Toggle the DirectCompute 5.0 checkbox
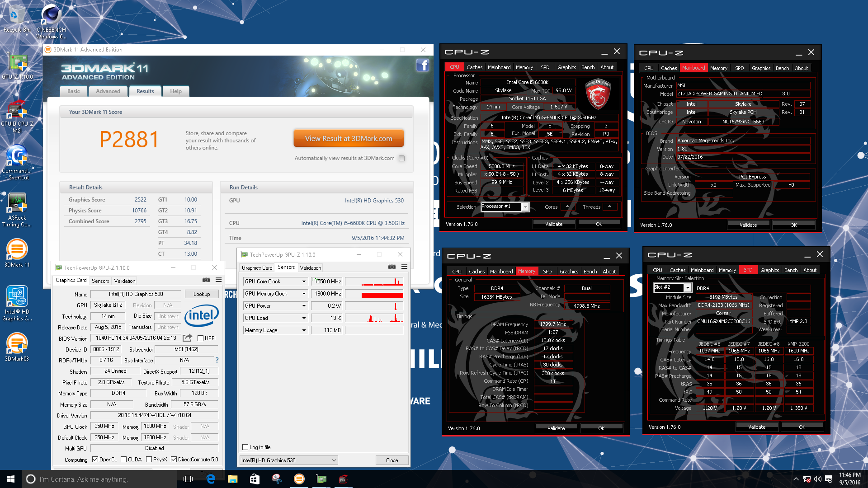 coord(174,460)
